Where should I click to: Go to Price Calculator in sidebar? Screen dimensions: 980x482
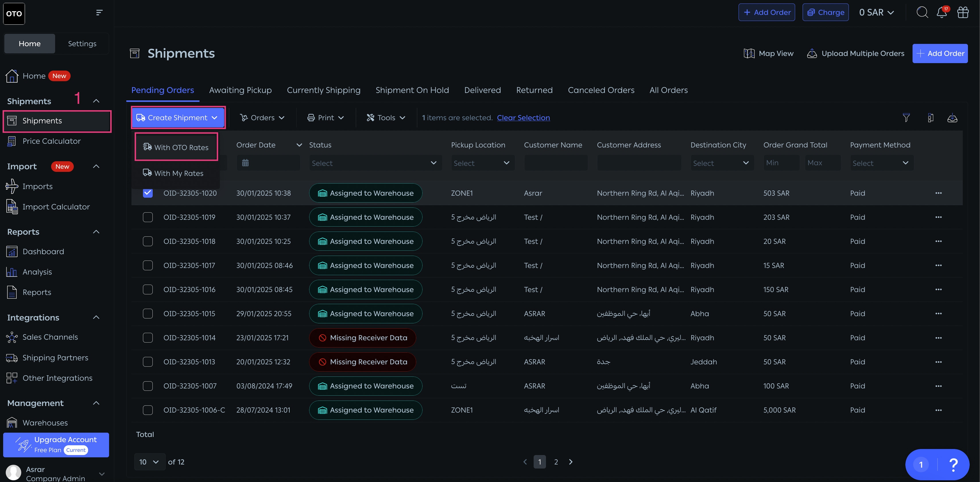coord(51,141)
